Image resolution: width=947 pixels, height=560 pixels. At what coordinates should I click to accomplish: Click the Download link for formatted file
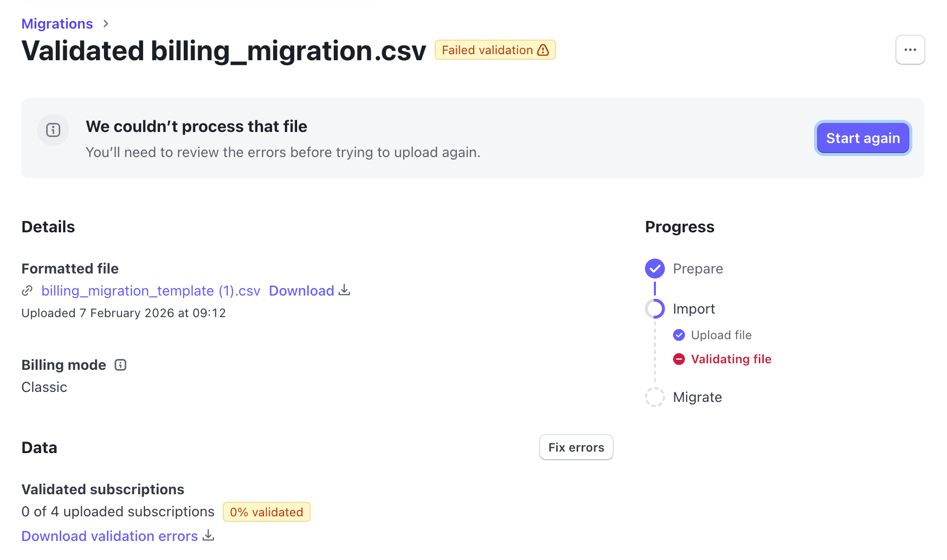pyautogui.click(x=301, y=291)
